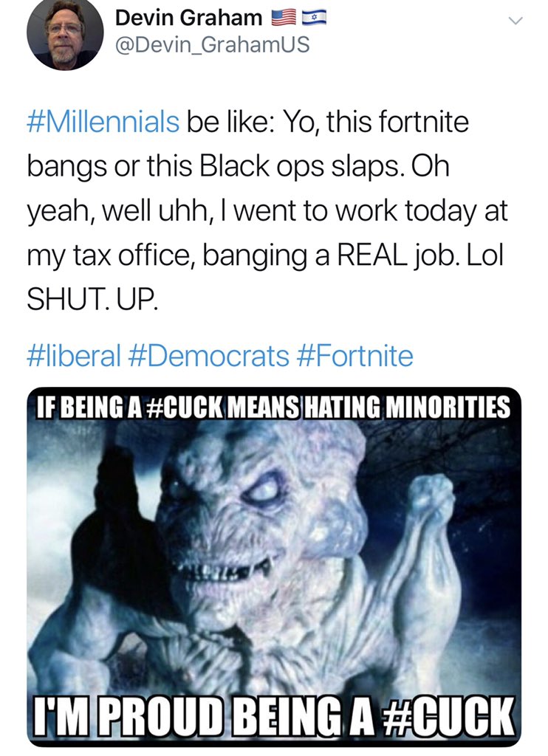Click the American flag emoji beside the name
This screenshot has width=548, height=756.
[x=284, y=18]
